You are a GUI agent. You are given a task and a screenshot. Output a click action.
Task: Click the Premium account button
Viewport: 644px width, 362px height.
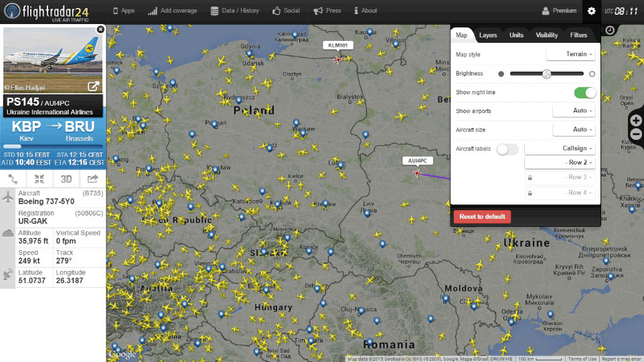(x=559, y=11)
